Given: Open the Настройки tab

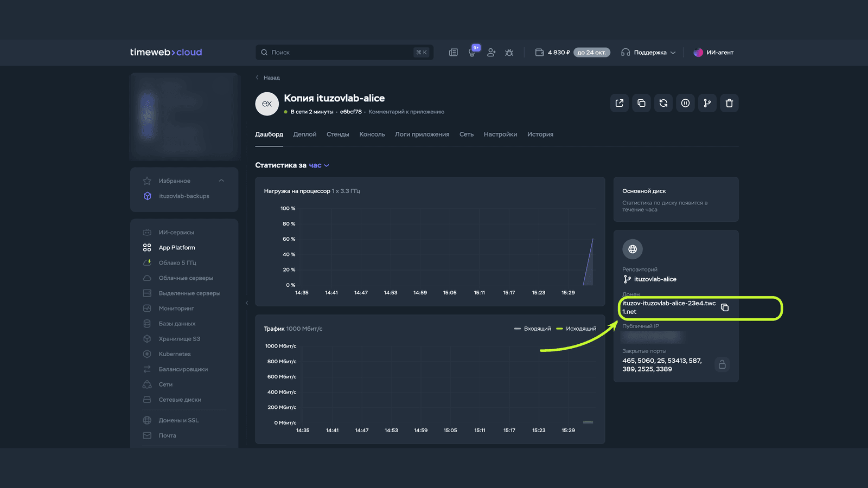Looking at the screenshot, I should click(500, 134).
